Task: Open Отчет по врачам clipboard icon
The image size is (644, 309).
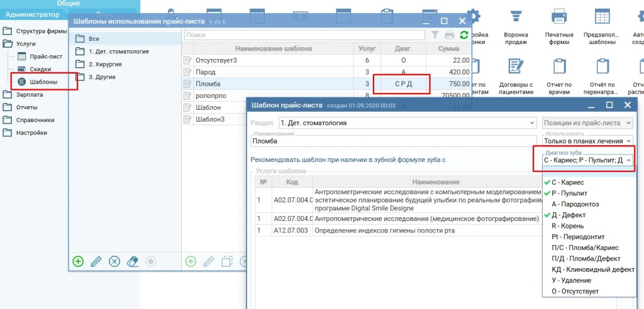Action: 559,67
